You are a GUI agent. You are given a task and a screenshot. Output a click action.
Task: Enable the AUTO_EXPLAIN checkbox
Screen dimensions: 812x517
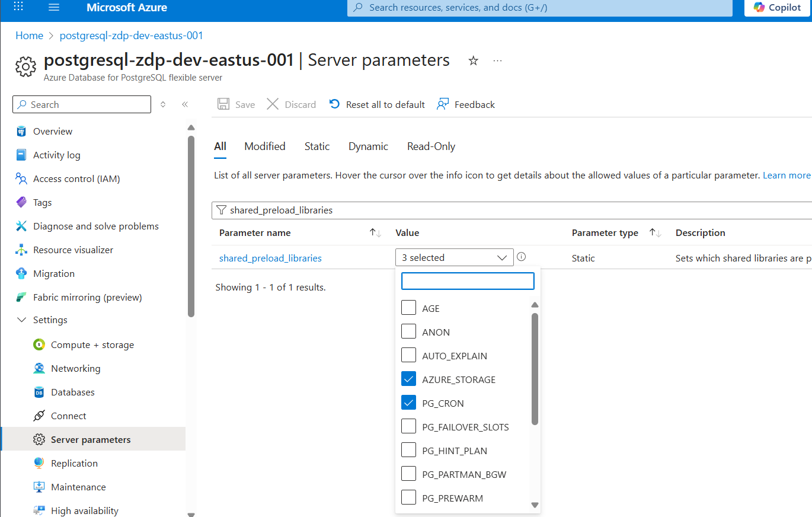tap(408, 355)
